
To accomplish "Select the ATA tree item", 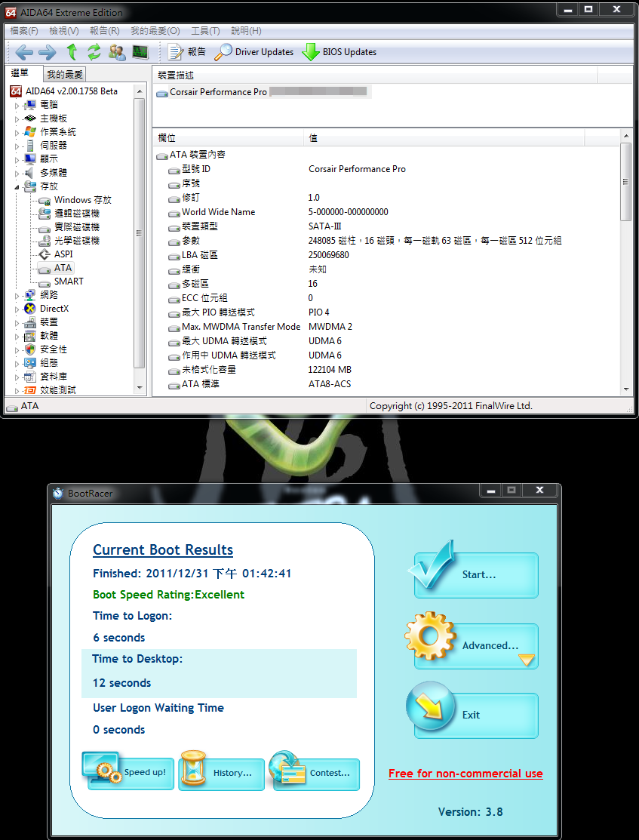I will click(x=63, y=268).
